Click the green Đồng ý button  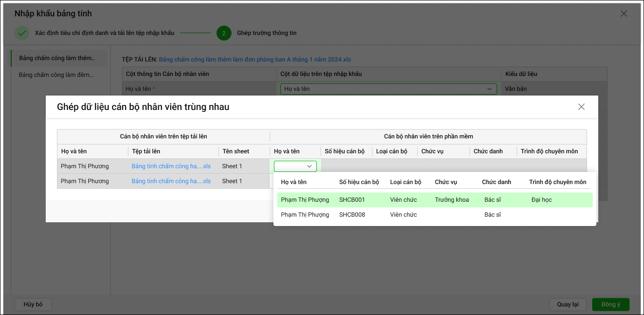(610, 304)
